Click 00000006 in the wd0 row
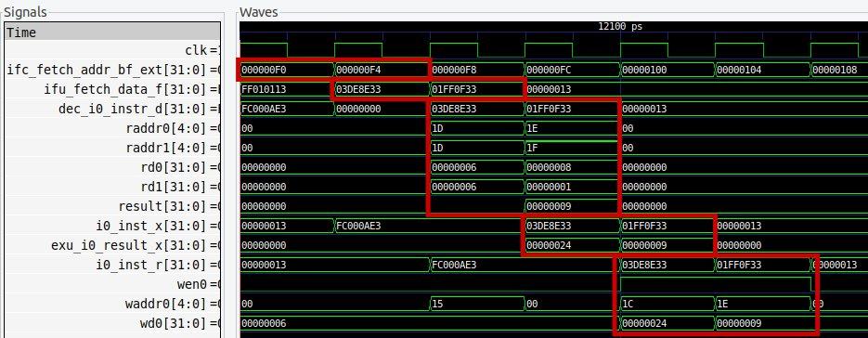Screen dimensions: 868x338 pyautogui.click(x=264, y=323)
